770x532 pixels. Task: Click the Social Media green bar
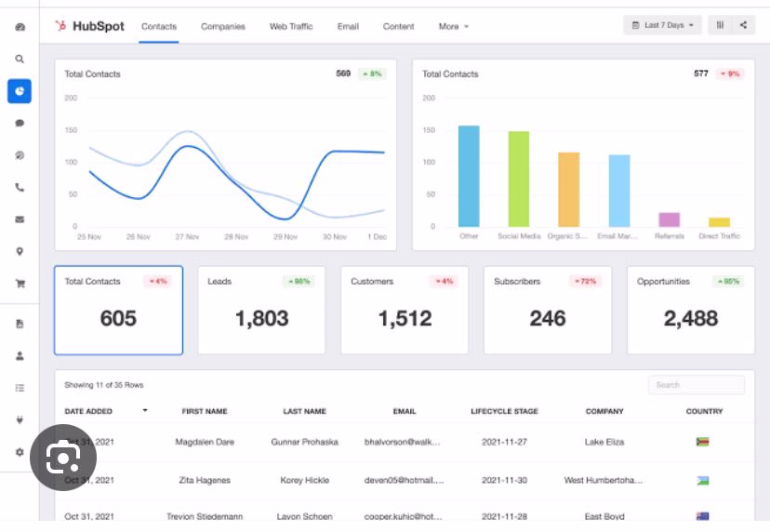pos(519,179)
